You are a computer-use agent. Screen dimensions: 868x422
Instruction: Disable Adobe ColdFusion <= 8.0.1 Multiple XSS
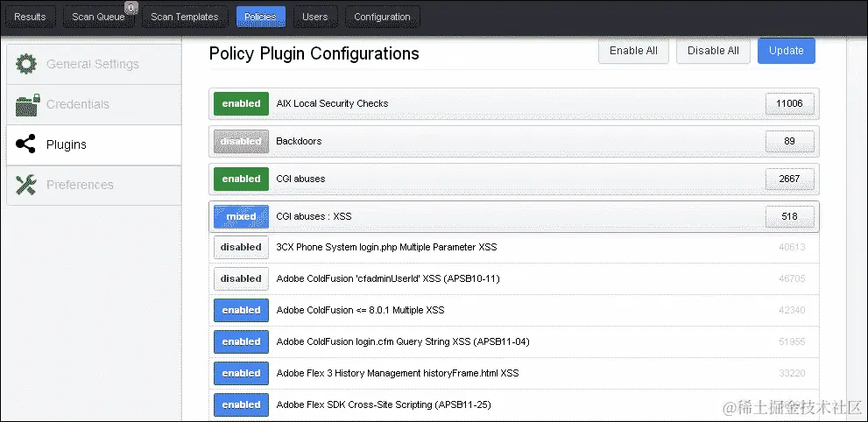point(242,310)
